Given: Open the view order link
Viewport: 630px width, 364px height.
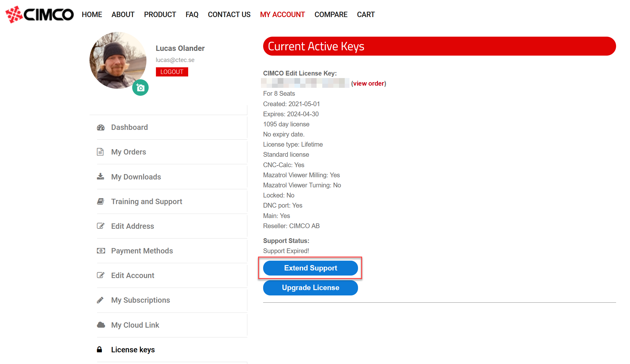Looking at the screenshot, I should 369,83.
